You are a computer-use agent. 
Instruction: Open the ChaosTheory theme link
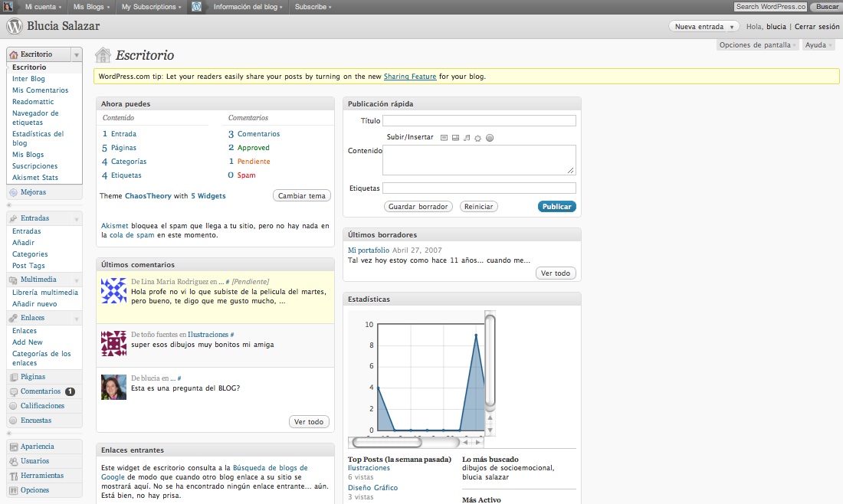148,195
